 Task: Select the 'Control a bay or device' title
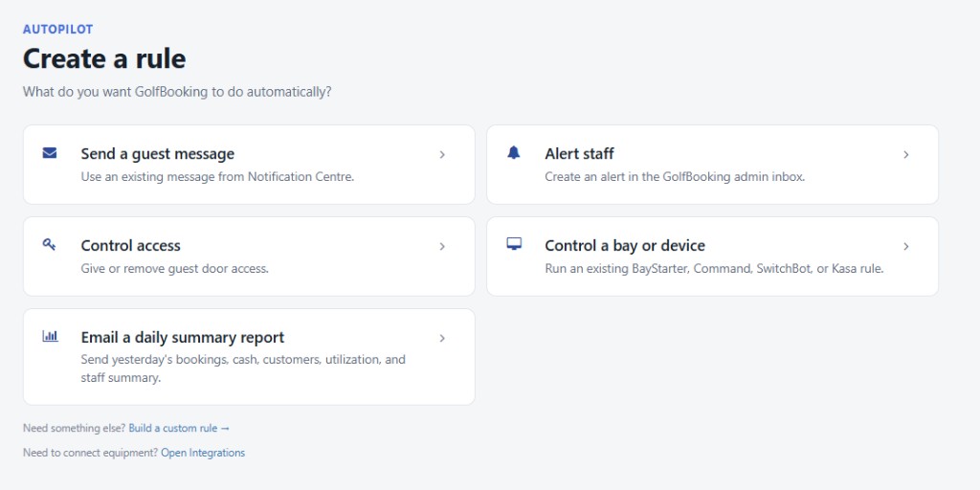pyautogui.click(x=625, y=246)
